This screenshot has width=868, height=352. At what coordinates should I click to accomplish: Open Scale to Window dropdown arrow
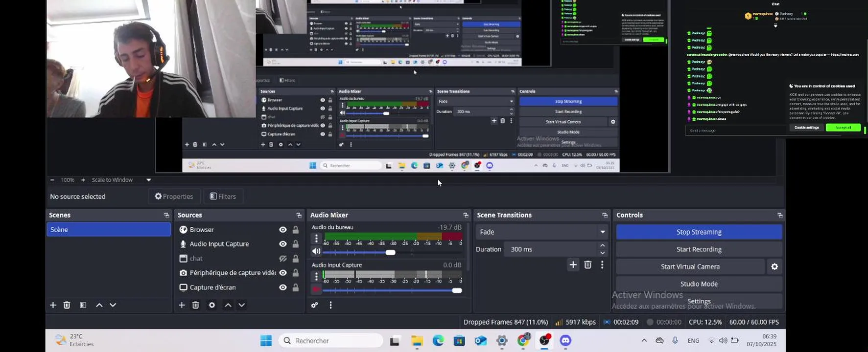pos(149,180)
